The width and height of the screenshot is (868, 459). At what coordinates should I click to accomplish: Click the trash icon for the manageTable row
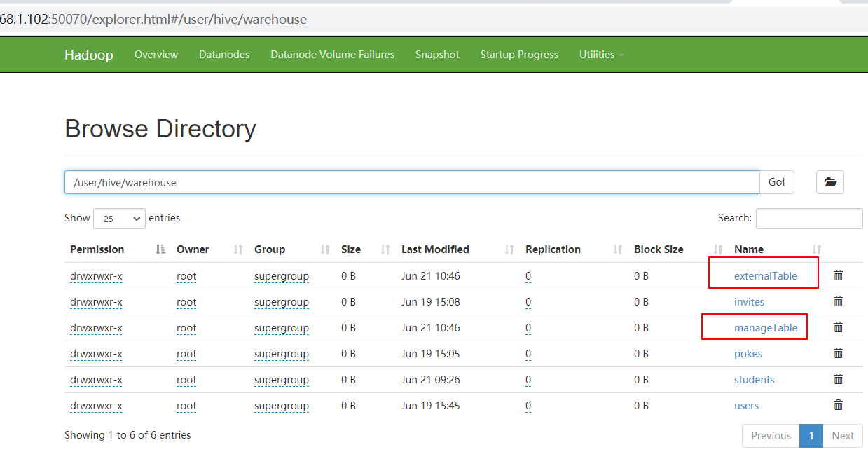pyautogui.click(x=838, y=327)
